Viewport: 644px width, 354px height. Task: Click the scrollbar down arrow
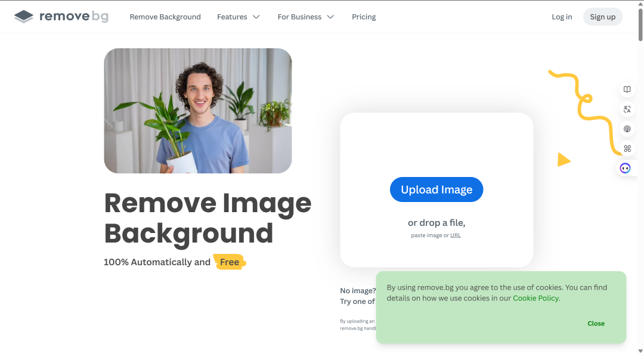640,350
